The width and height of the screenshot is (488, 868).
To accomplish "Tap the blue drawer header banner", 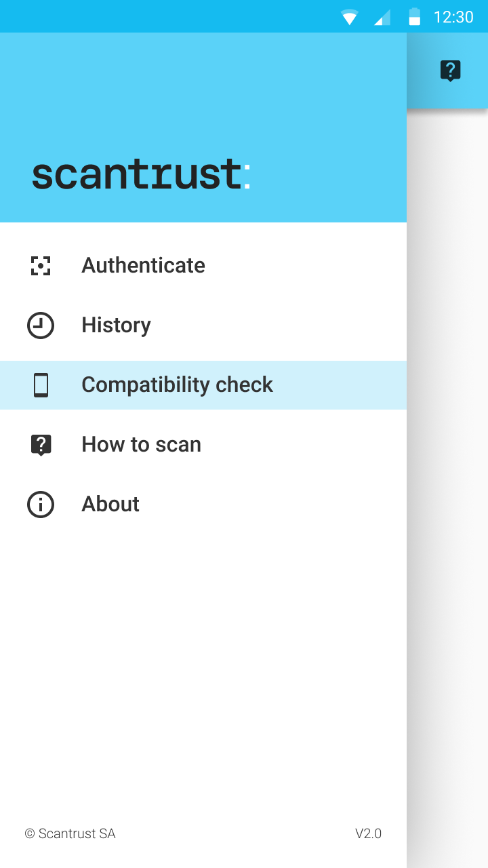I will coord(203,127).
